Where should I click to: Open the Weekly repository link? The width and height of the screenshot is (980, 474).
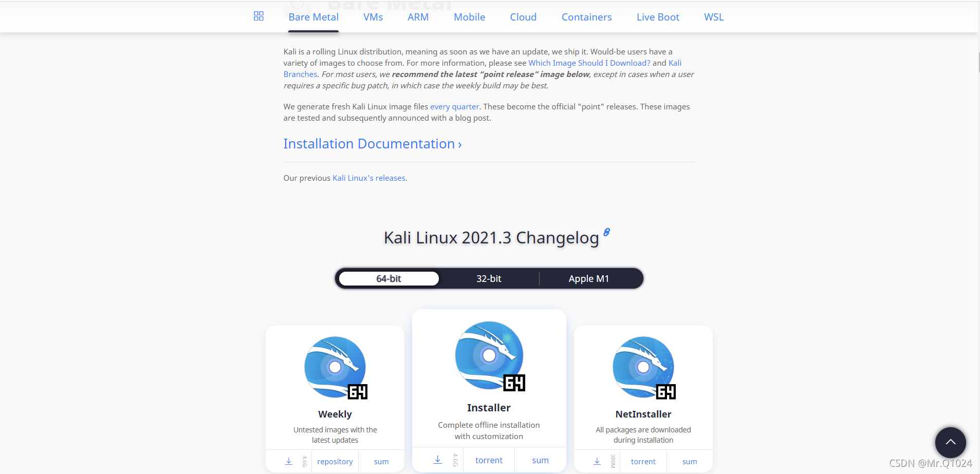coord(335,461)
